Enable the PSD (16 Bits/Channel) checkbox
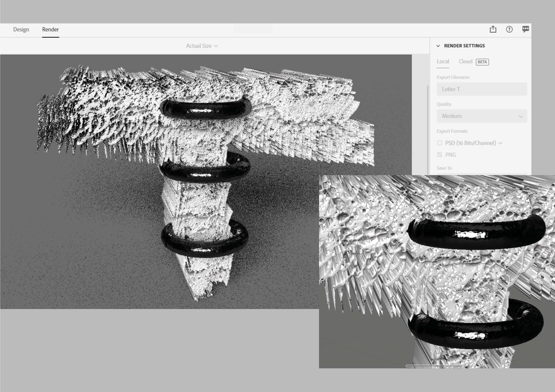The image size is (555, 392). click(x=440, y=143)
